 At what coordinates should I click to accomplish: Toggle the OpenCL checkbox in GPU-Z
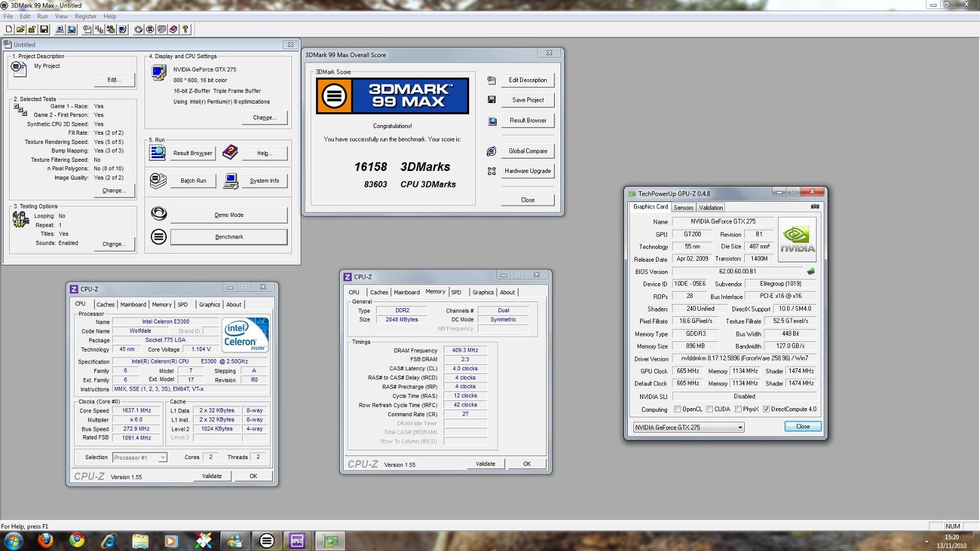click(677, 409)
